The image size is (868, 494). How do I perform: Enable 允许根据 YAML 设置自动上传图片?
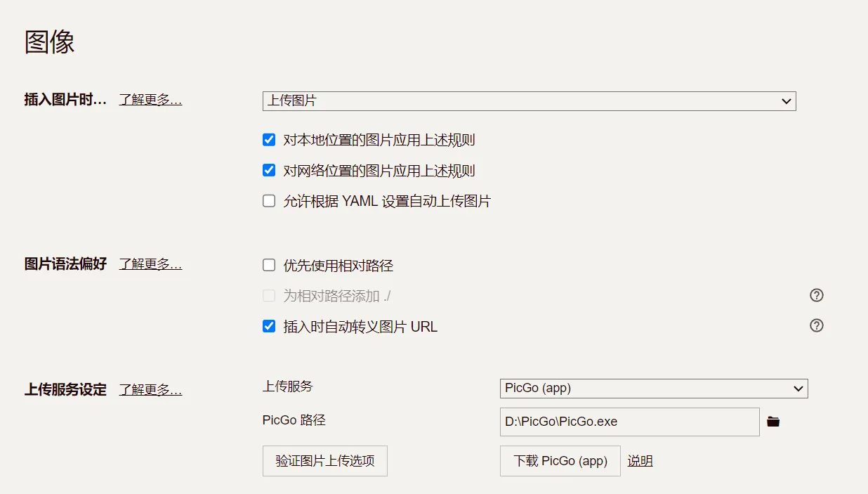pyautogui.click(x=269, y=200)
